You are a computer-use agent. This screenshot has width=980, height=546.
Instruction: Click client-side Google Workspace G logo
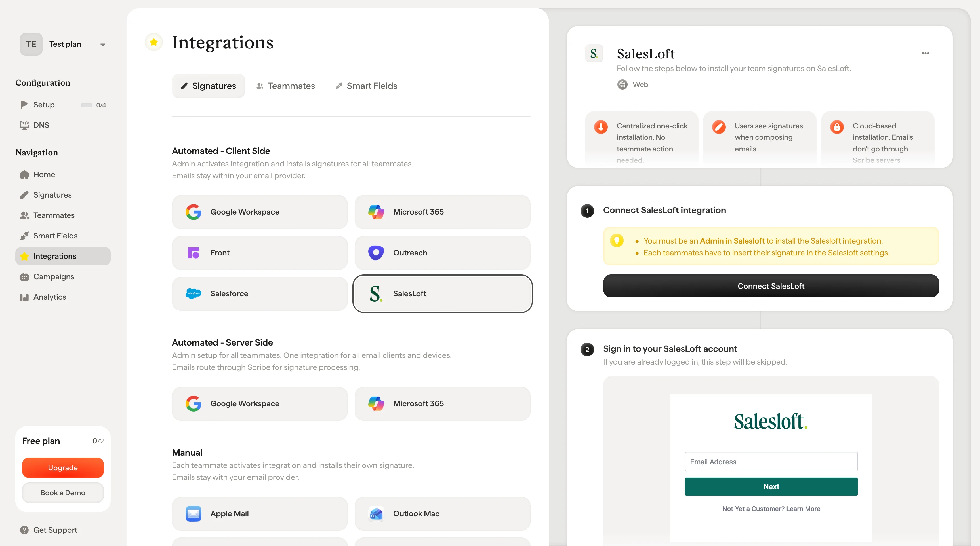(193, 212)
